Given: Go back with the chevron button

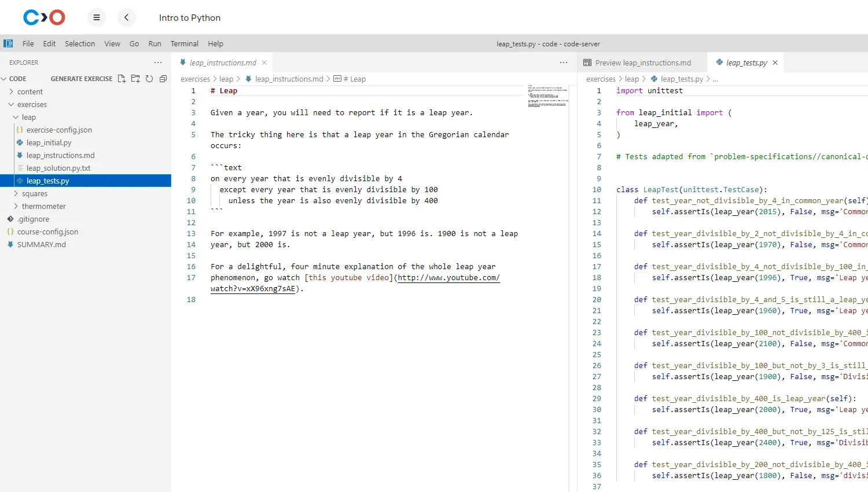Looking at the screenshot, I should coord(126,17).
